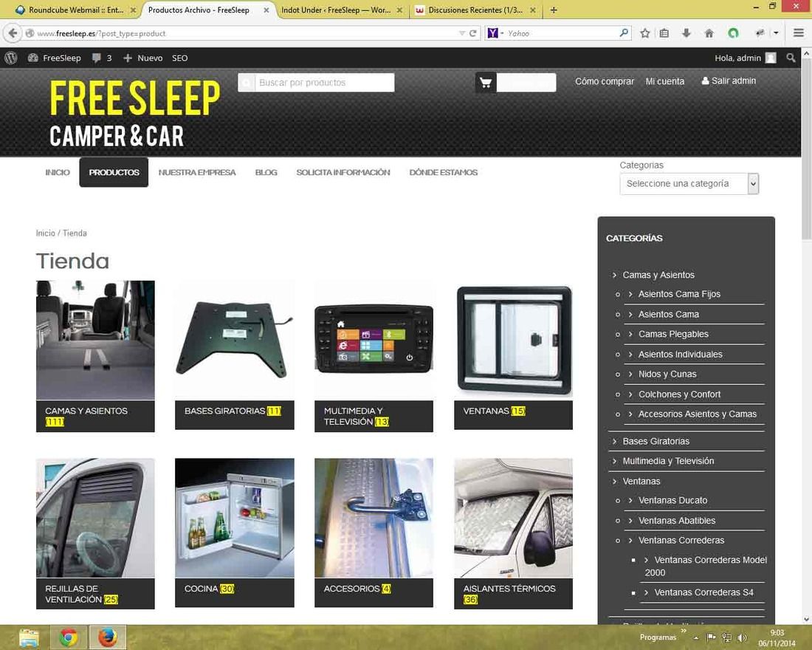The width and height of the screenshot is (812, 650).
Task: Switch to the Discusiones Recientes tab
Action: click(475, 10)
